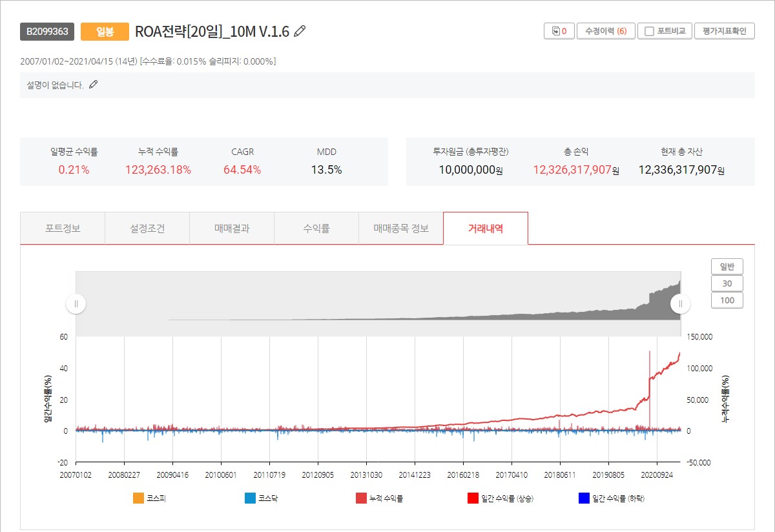Click the 투자원금 value 10,000,000원
This screenshot has width=775, height=532.
click(x=471, y=170)
